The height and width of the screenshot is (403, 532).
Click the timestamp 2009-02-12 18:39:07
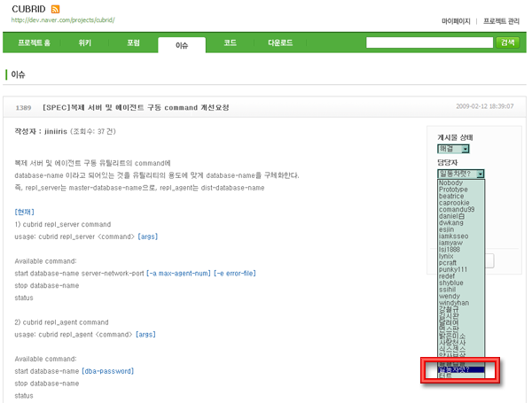click(x=484, y=106)
